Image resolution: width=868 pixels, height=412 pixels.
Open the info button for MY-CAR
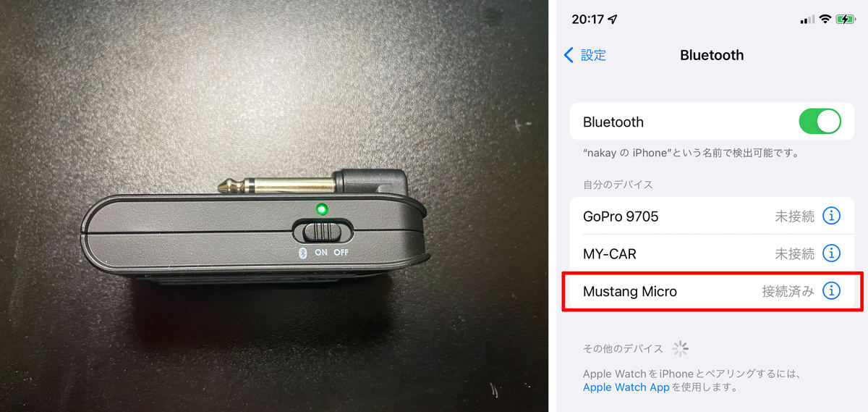click(832, 253)
